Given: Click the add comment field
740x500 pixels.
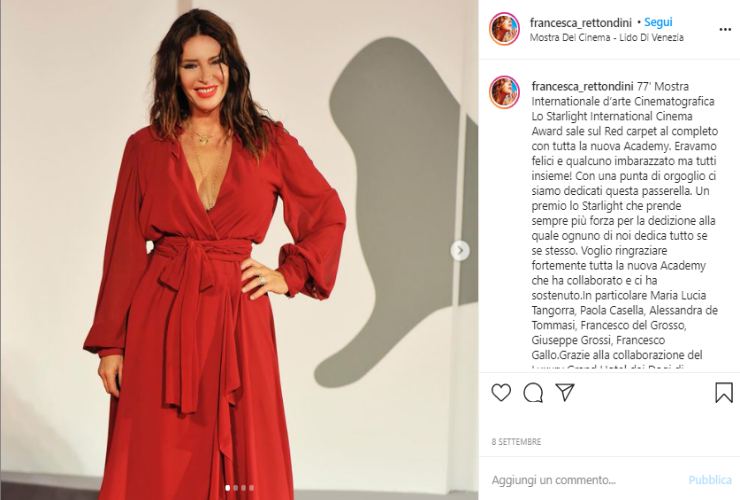Looking at the screenshot, I should pos(585,480).
